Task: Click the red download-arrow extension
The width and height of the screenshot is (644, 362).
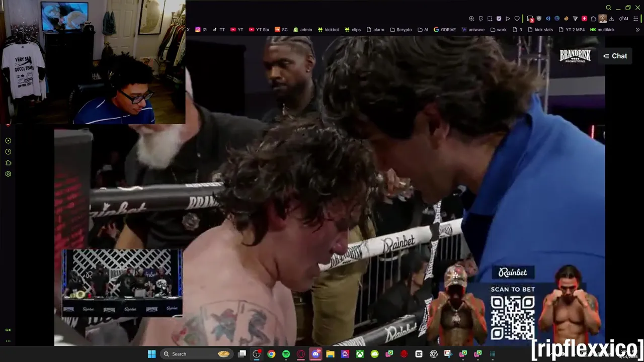Action: tap(584, 19)
